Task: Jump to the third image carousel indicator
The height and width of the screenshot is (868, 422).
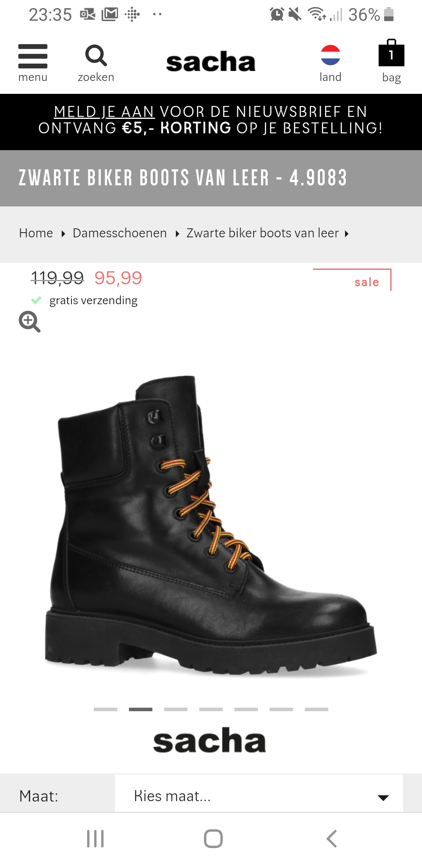Action: [x=176, y=709]
